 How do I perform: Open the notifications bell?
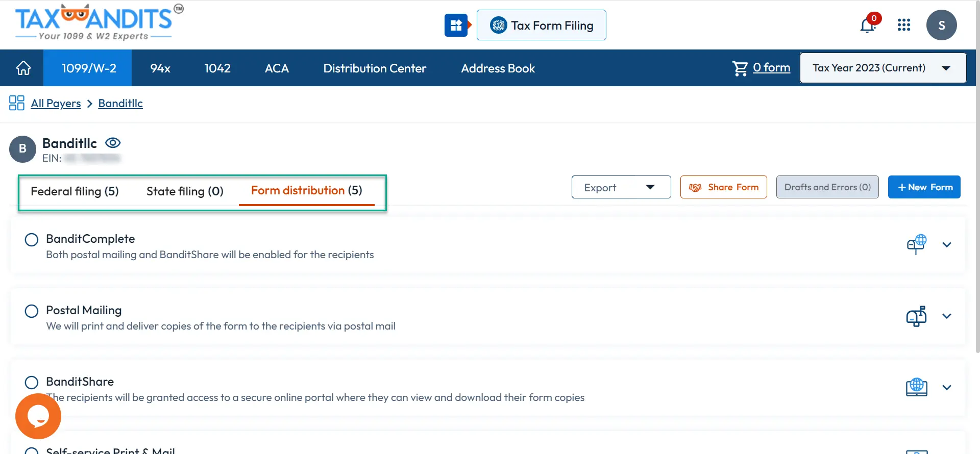868,25
